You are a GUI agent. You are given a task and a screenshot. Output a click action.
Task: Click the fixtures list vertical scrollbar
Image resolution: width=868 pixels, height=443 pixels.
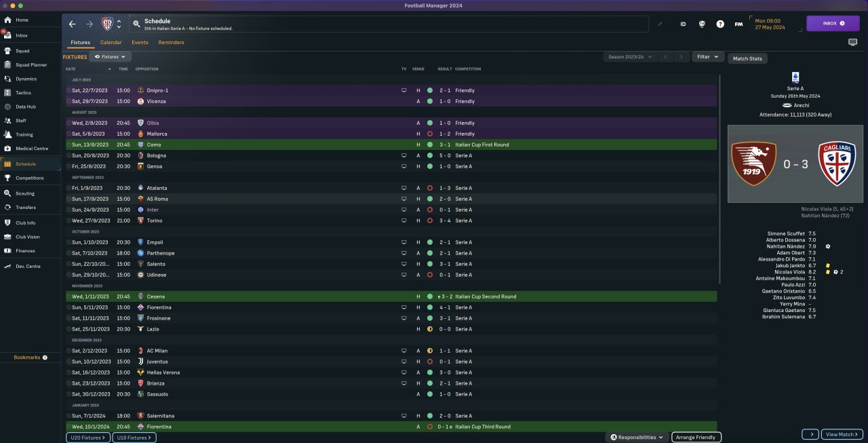pos(720,176)
